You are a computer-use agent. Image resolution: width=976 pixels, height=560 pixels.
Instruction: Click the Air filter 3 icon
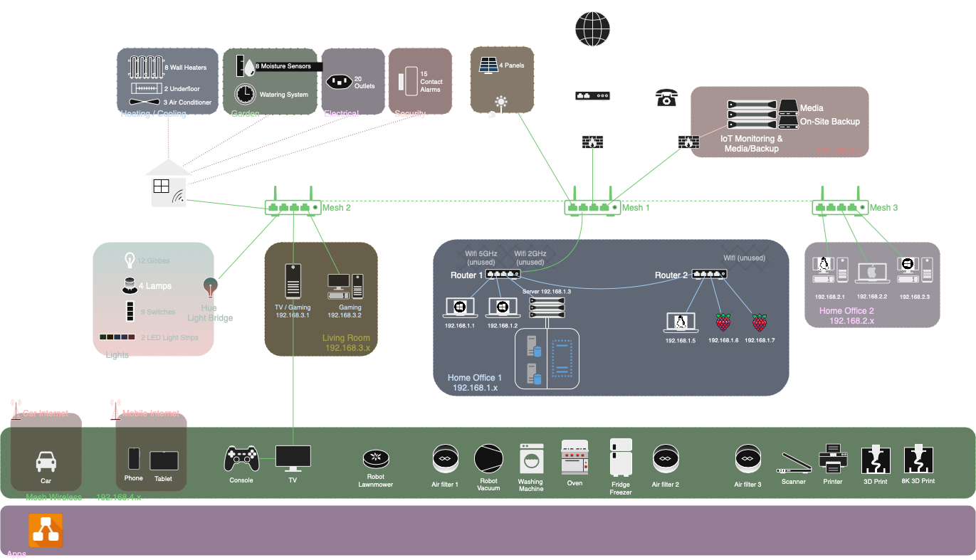click(747, 460)
